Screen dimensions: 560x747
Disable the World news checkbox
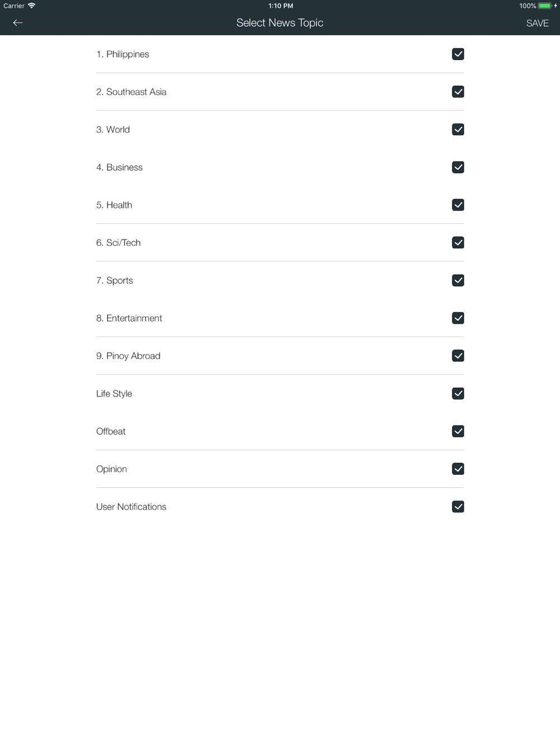[458, 129]
